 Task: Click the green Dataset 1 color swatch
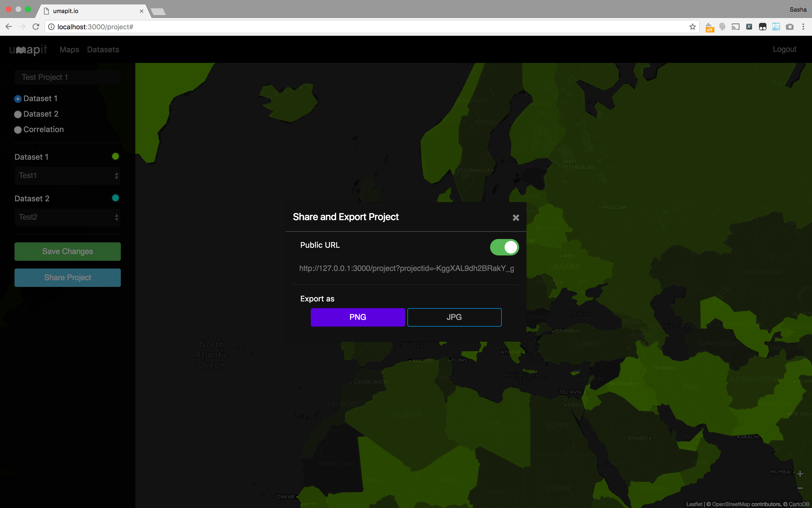coord(116,157)
